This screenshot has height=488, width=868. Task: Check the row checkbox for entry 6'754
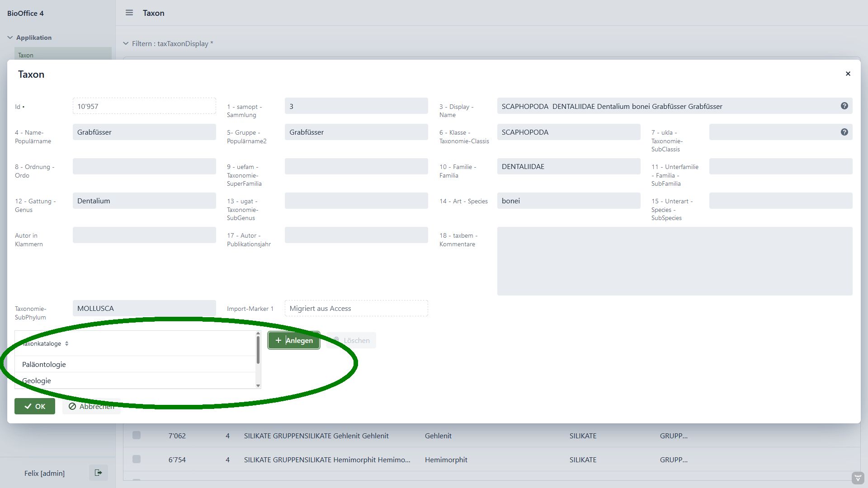point(137,459)
